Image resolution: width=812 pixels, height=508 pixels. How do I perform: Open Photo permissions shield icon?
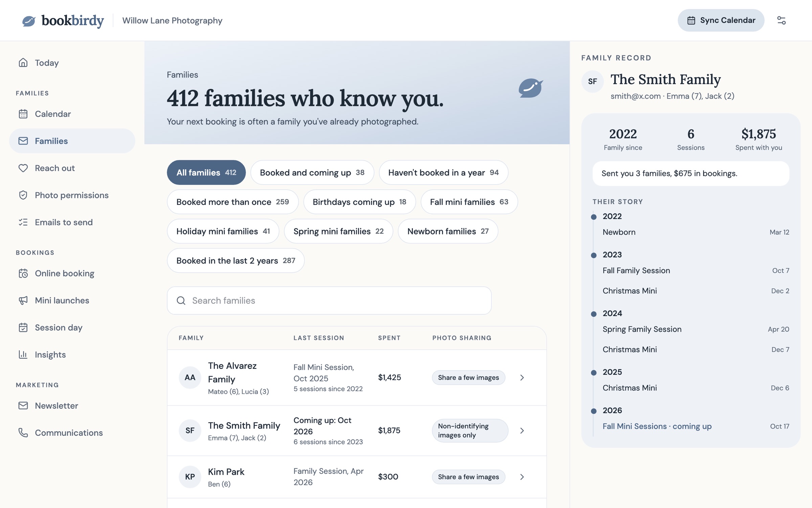23,195
